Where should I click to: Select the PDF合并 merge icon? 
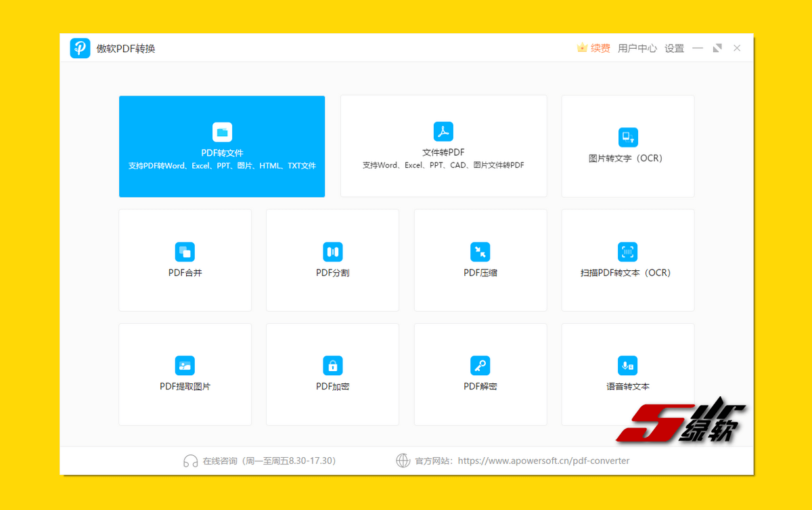point(185,252)
